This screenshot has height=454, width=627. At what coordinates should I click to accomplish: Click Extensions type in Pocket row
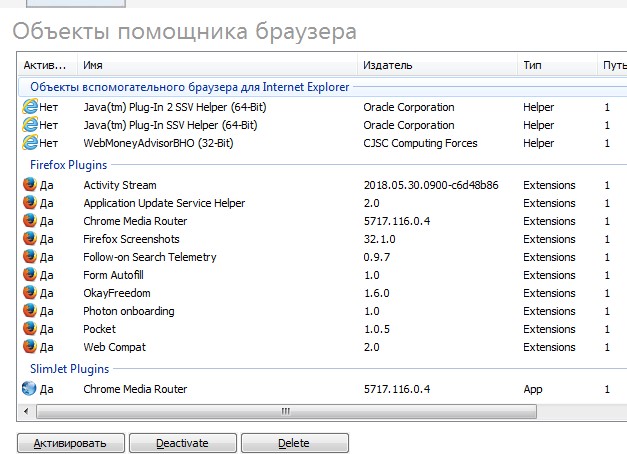[x=549, y=329]
